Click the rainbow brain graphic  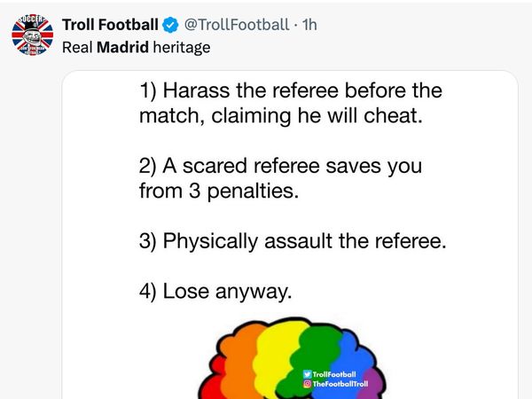pos(292,358)
